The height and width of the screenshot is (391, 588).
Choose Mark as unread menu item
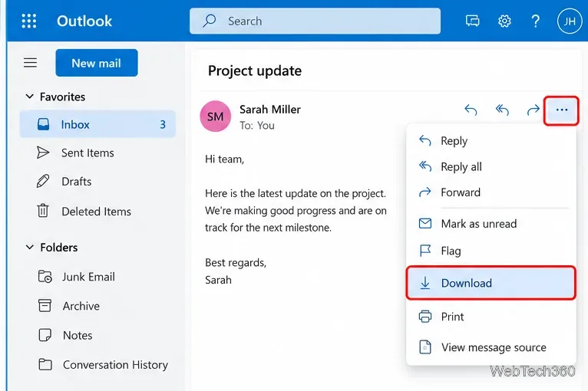click(491, 224)
